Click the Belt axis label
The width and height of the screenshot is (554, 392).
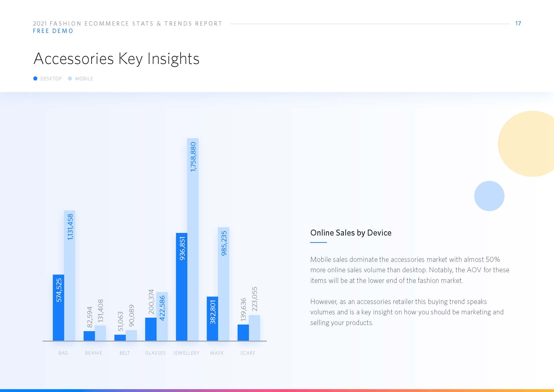[x=125, y=353]
